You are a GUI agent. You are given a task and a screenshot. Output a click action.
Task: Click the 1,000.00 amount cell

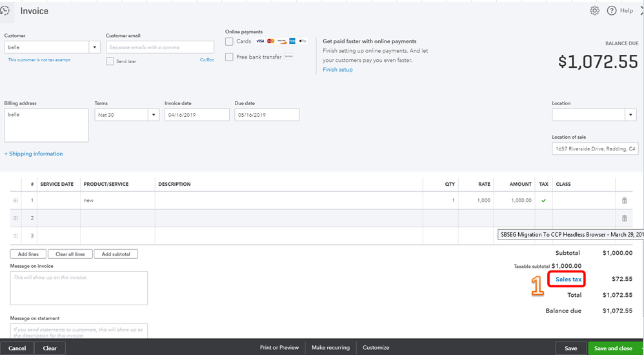pos(514,201)
